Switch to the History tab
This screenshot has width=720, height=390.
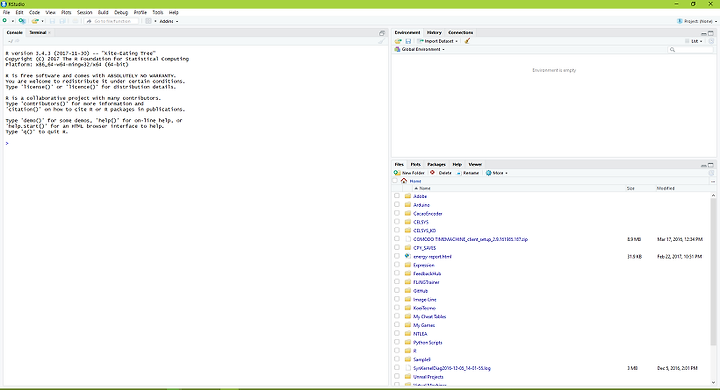point(434,33)
